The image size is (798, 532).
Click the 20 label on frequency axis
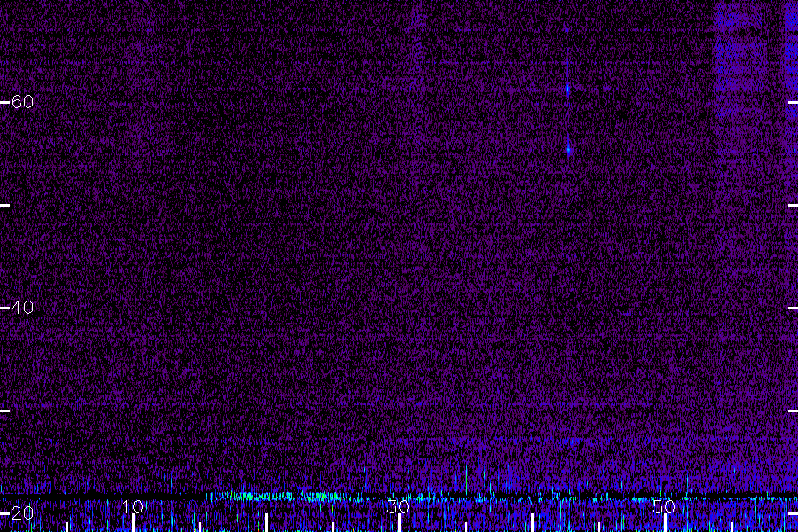tap(22, 513)
